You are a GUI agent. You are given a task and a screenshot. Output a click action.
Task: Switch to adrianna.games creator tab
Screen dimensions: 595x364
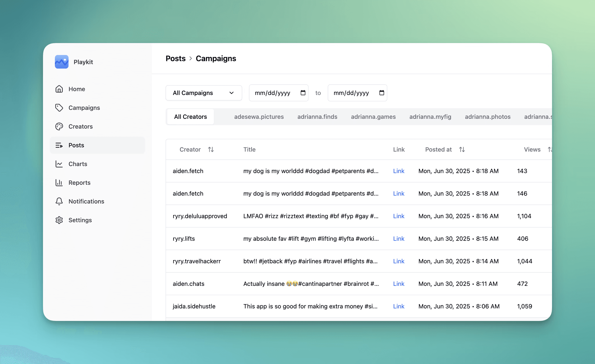point(373,117)
